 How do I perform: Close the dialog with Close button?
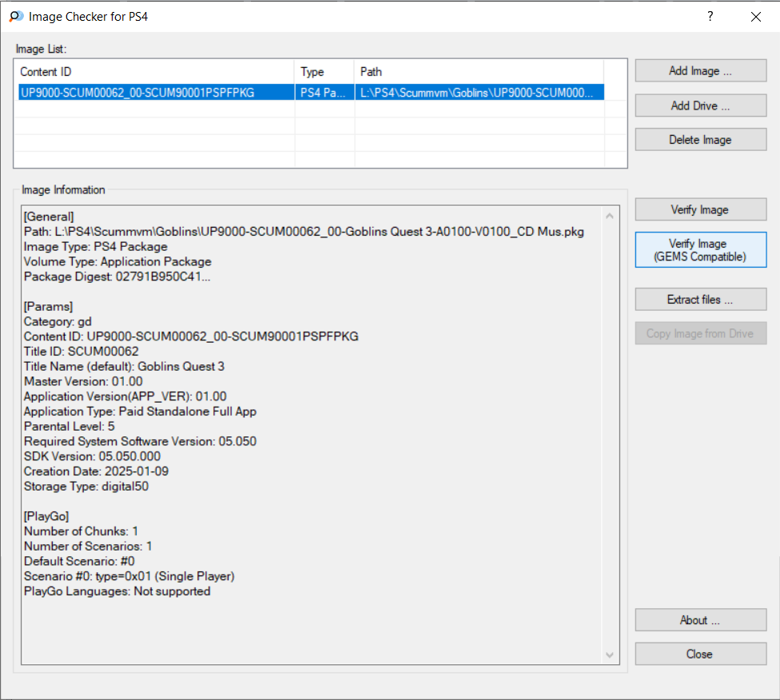pos(700,654)
